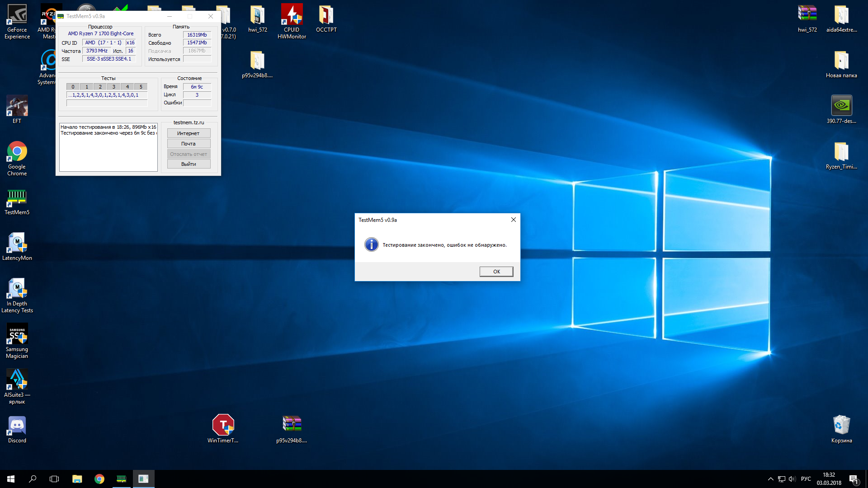This screenshot has height=488, width=868.
Task: Launch LatencyMon from the desktop
Action: click(x=17, y=244)
